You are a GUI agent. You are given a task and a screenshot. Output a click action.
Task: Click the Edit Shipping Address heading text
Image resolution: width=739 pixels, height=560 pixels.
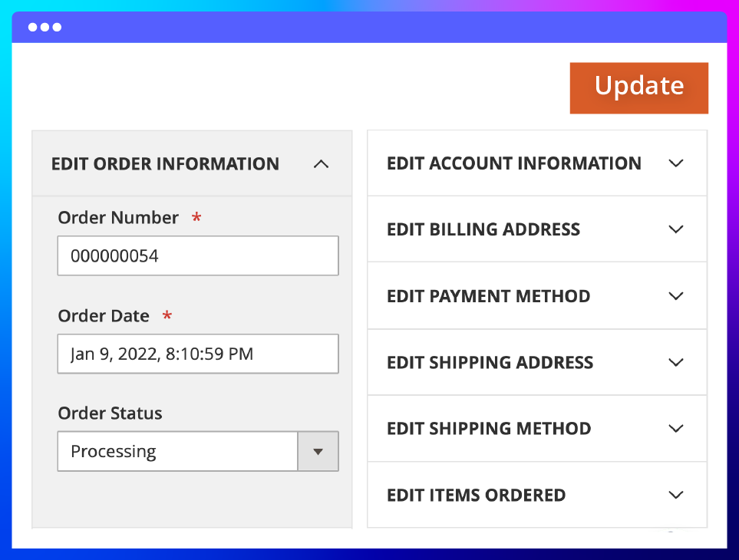[490, 362]
